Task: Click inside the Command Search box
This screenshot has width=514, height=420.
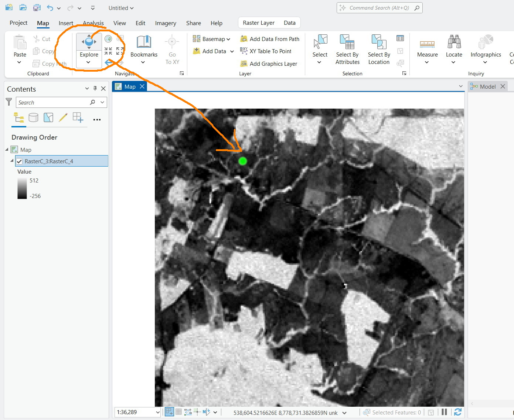Action: tap(379, 7)
